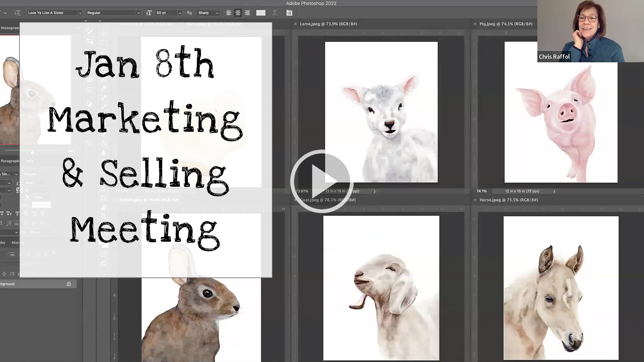644x362 pixels.
Task: Open the warp text dialog icon
Action: click(x=275, y=13)
